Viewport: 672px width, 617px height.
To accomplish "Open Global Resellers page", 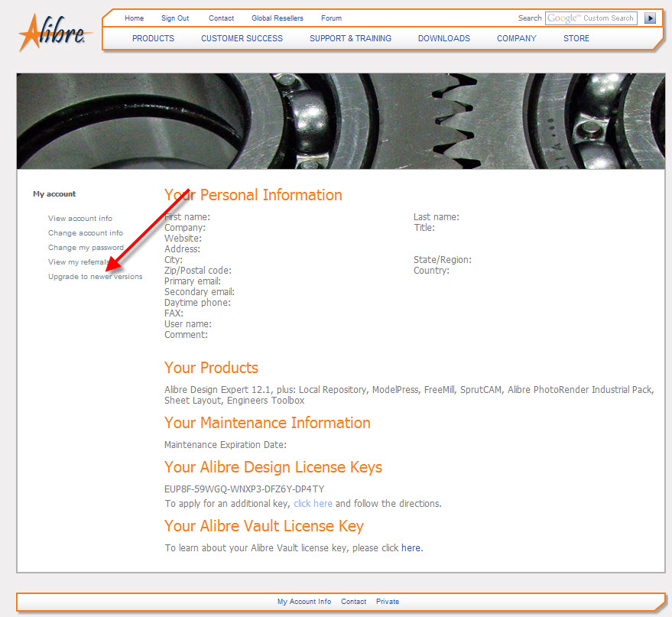I will (x=278, y=18).
